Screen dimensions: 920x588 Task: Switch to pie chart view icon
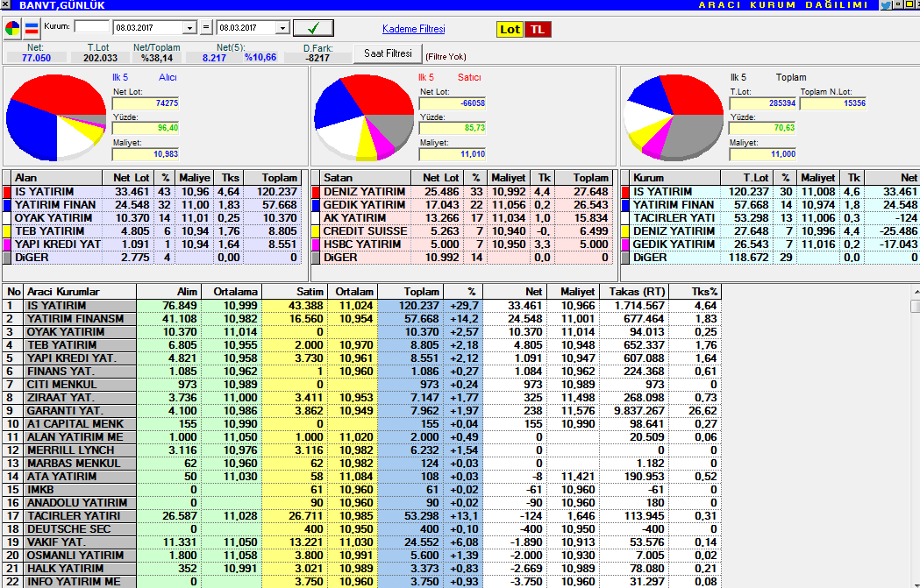tap(12, 28)
